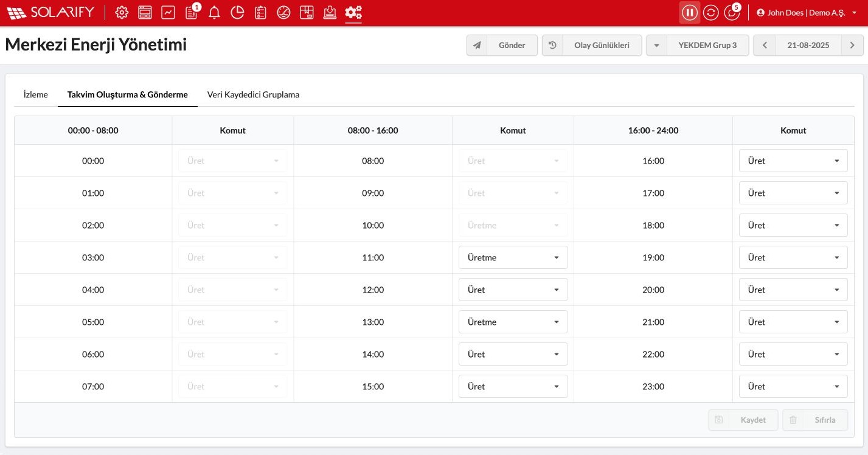Open the notifications bell icon
868x455 pixels.
[214, 12]
